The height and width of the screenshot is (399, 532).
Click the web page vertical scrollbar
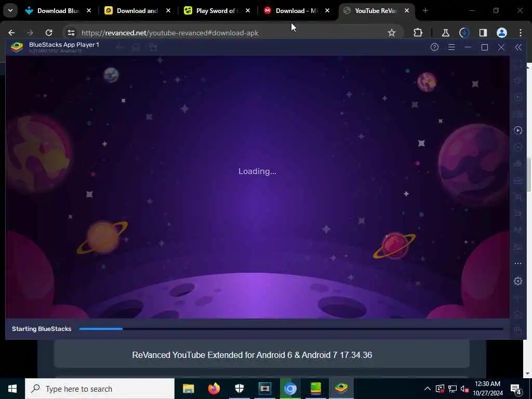(x=528, y=176)
